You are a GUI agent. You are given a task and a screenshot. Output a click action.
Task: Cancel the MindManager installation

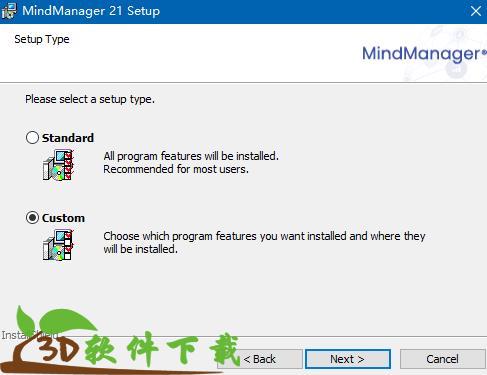(x=443, y=359)
